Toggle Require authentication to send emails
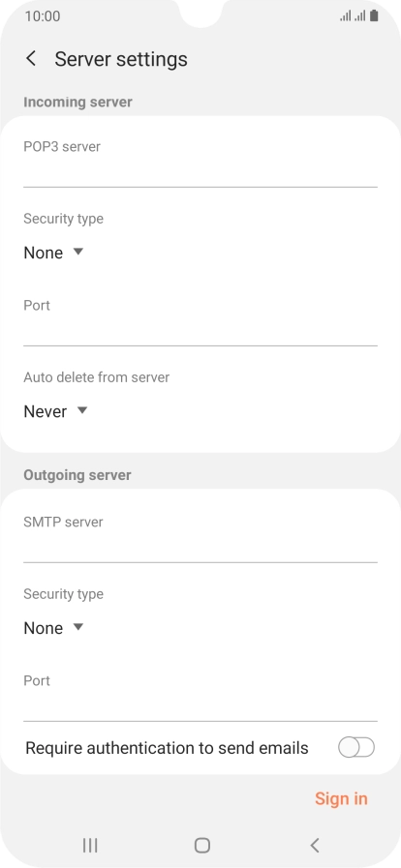401x868 pixels. coord(356,747)
